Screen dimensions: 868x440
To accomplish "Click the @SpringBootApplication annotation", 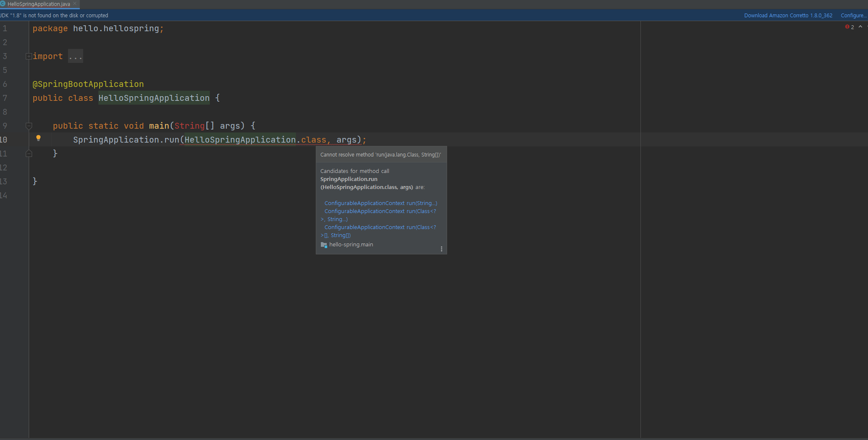I will click(88, 84).
